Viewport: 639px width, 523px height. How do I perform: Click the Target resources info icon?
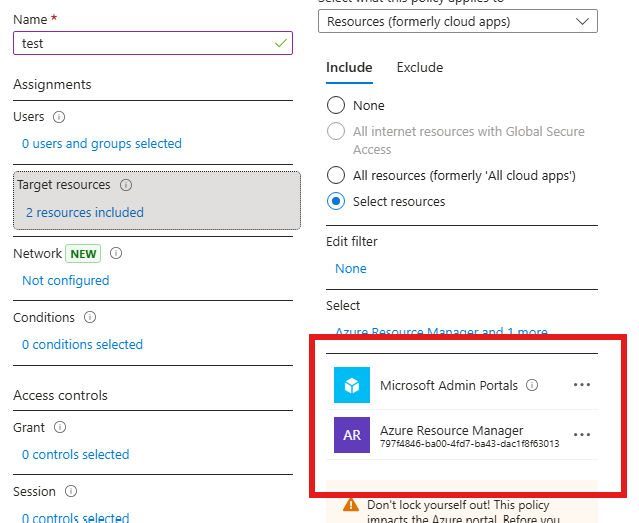[126, 185]
